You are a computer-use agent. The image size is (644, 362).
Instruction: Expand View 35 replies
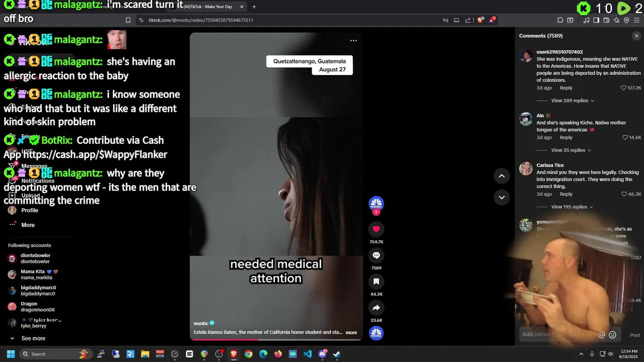point(571,150)
